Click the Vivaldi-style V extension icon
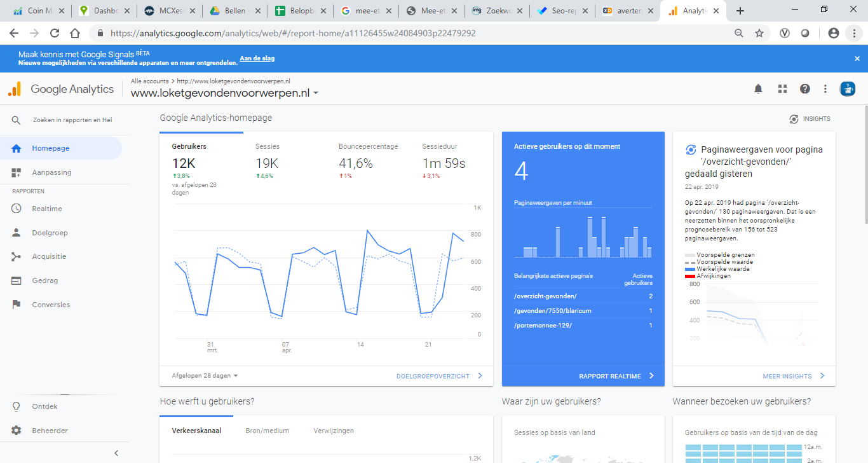868x463 pixels. tap(785, 33)
